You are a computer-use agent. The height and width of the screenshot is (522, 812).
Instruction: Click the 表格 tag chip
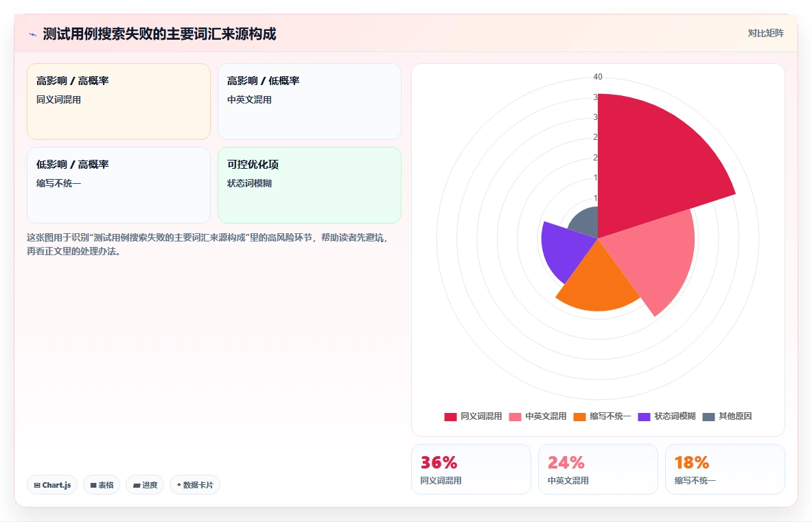point(102,485)
